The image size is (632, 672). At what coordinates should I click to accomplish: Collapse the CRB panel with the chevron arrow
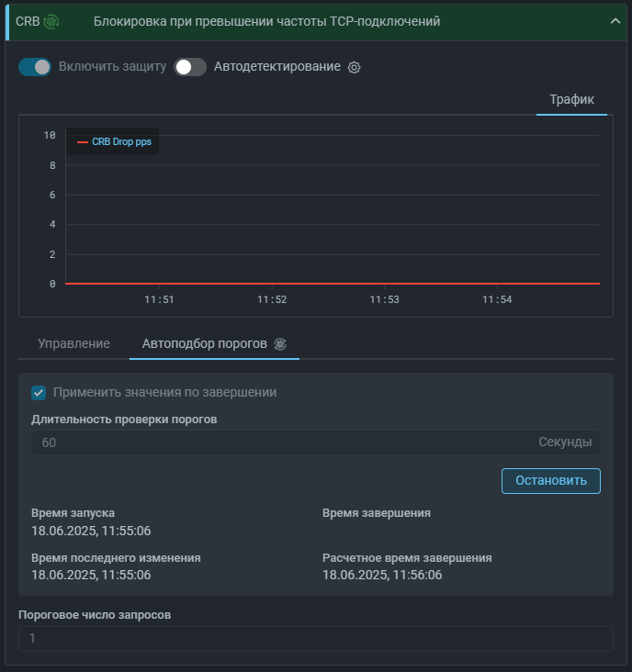click(615, 21)
